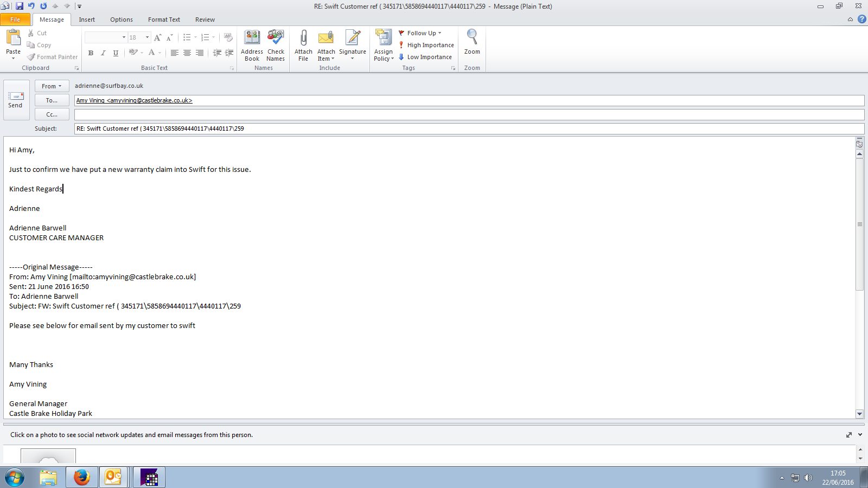Open the Tags group dialog launcher

453,68
